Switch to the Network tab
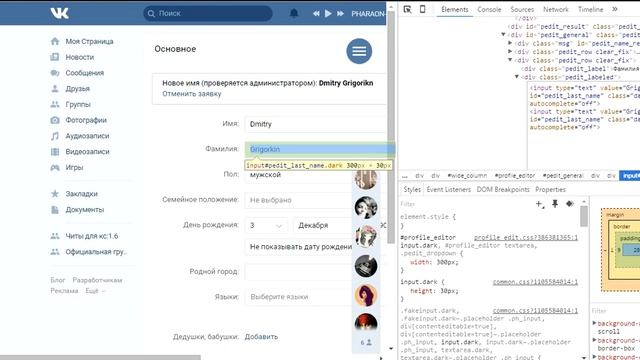 coord(556,9)
